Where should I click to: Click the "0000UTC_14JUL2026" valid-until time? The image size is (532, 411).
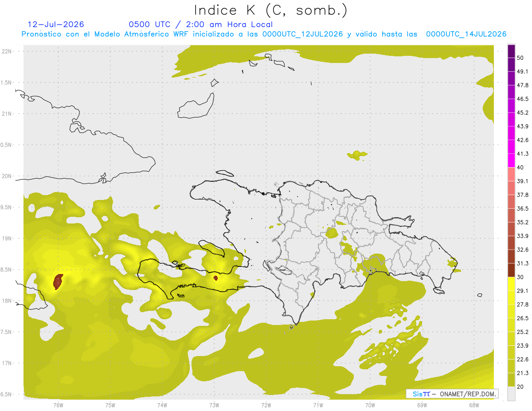pyautogui.click(x=466, y=34)
